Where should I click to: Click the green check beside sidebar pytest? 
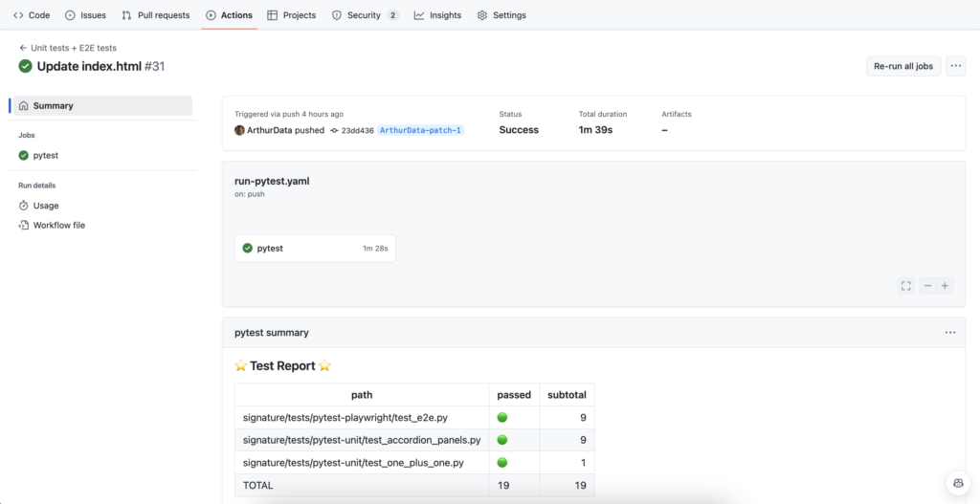[24, 156]
